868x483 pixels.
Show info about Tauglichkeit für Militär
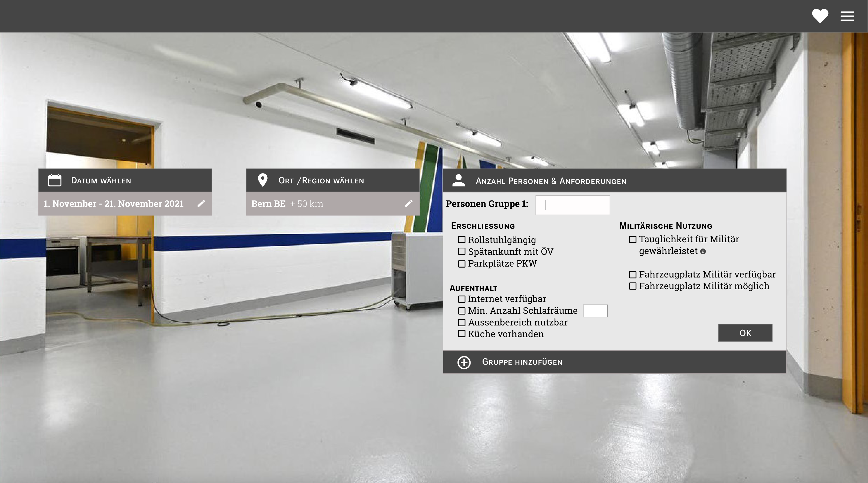(x=703, y=251)
